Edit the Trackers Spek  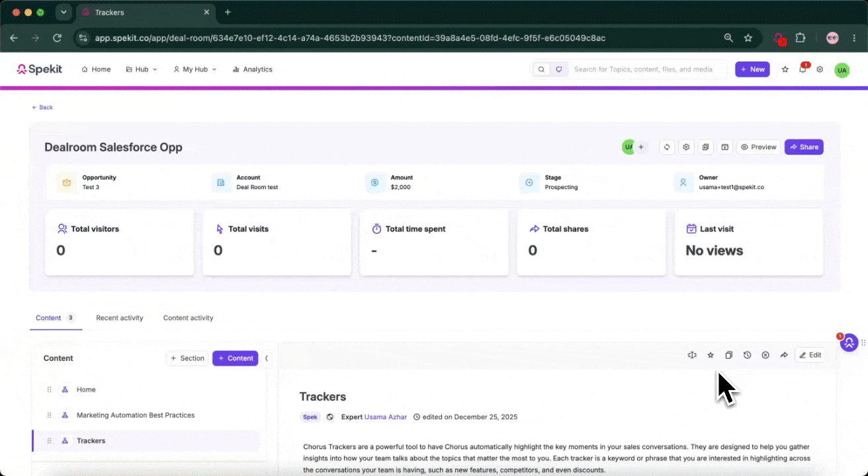pyautogui.click(x=810, y=355)
